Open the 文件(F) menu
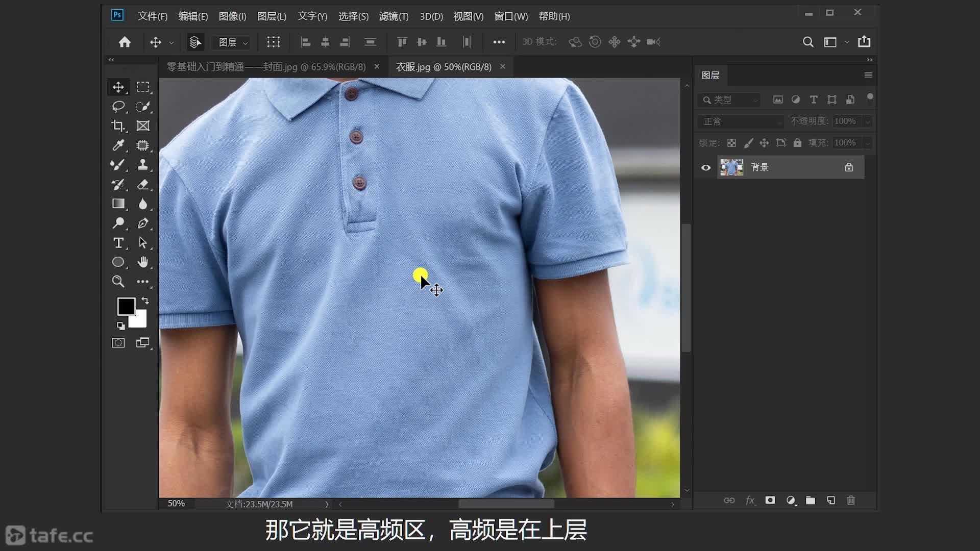980x551 pixels. pos(153,16)
